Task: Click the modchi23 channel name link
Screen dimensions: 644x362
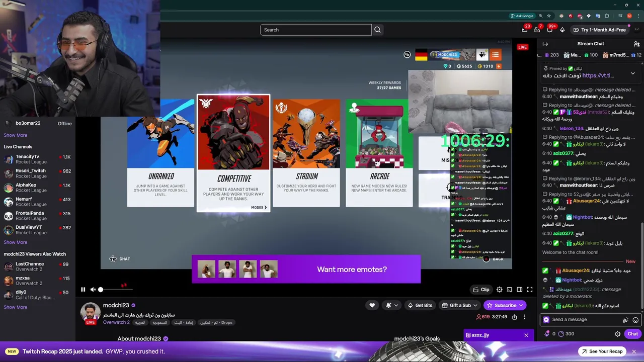Action: coord(116,305)
